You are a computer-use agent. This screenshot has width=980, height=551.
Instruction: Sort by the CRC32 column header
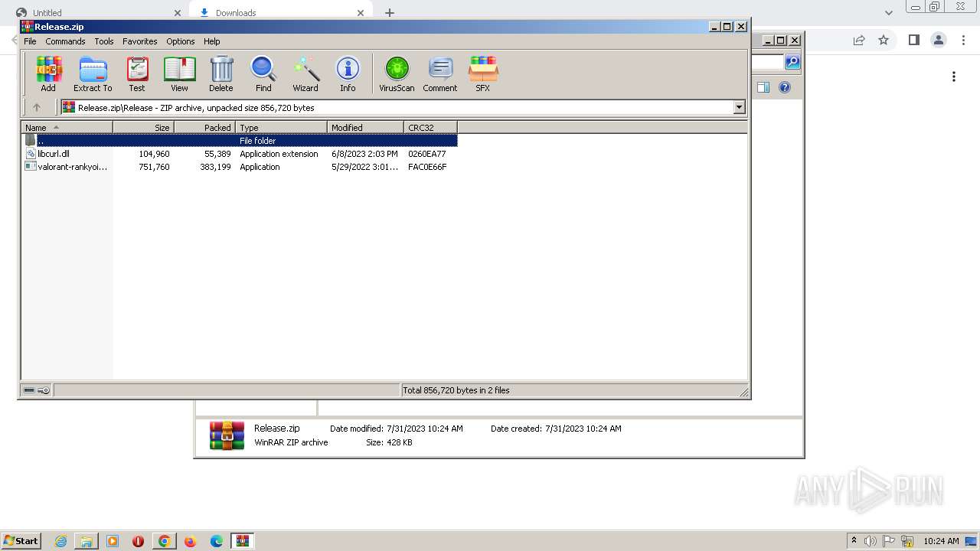tap(430, 127)
